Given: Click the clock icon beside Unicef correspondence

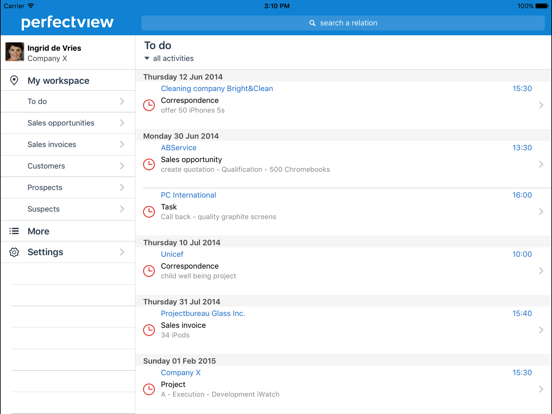Looking at the screenshot, I should click(149, 271).
